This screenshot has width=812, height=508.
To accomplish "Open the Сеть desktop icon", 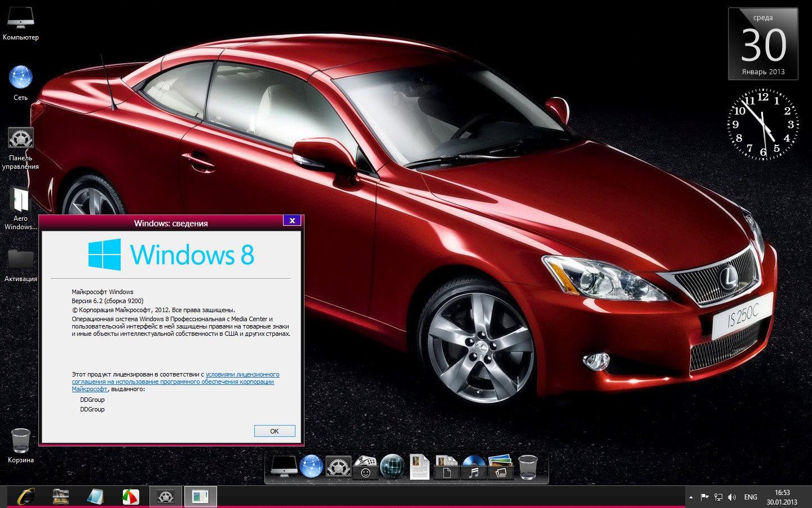I will pos(20,78).
